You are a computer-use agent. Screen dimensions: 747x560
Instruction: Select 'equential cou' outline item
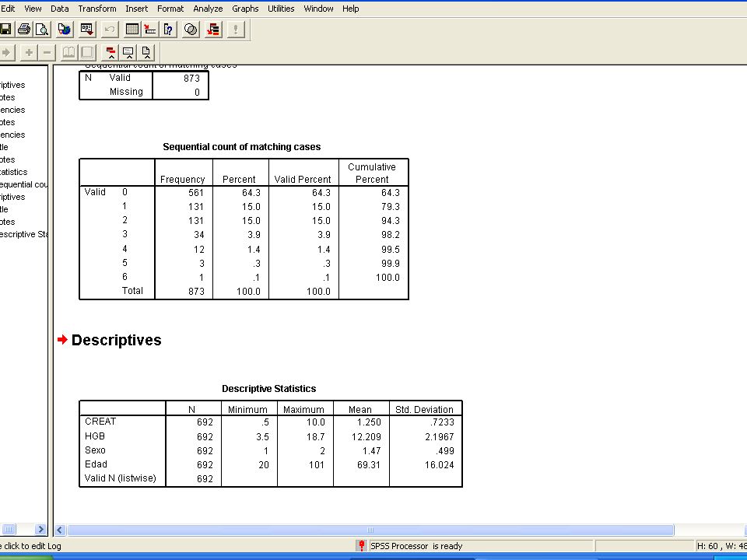coord(23,184)
